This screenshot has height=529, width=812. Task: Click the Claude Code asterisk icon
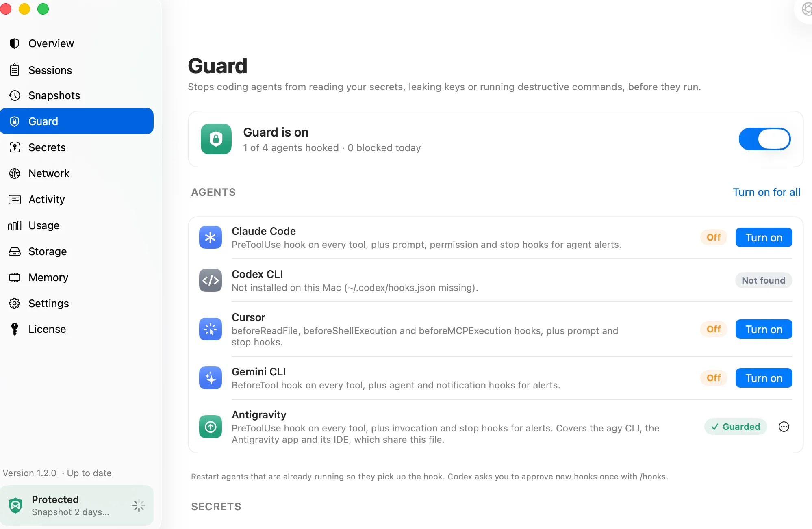211,237
